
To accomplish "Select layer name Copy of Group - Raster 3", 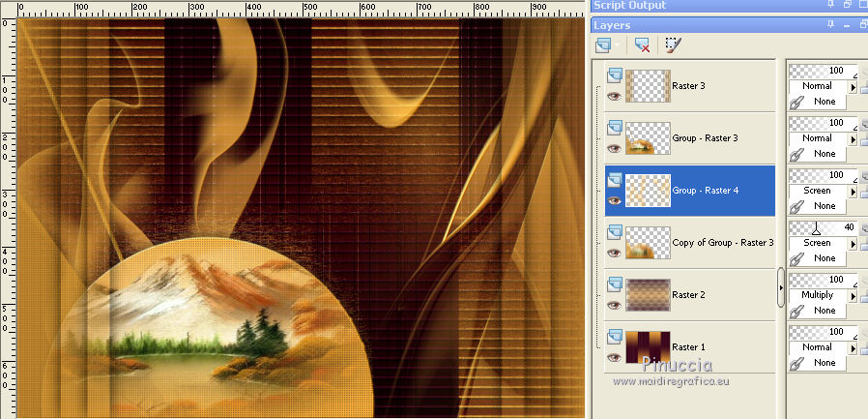I will (x=723, y=243).
